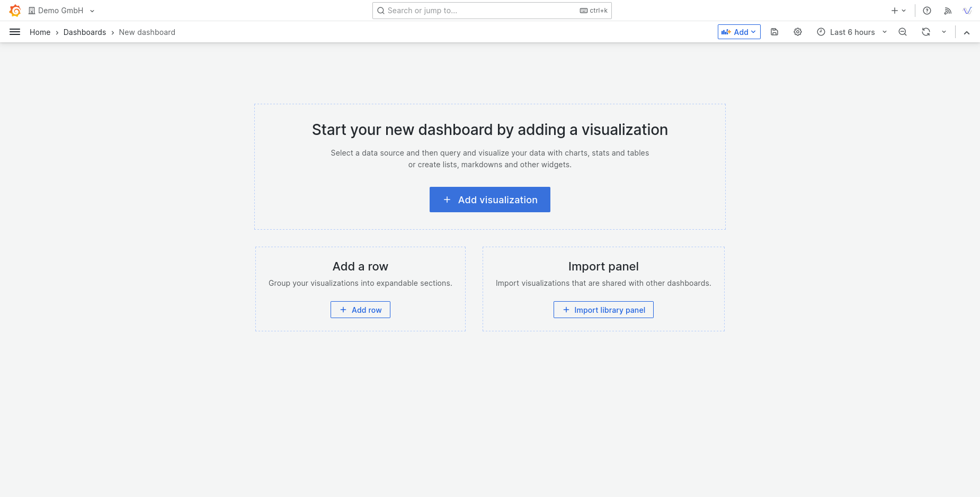Screen dimensions: 980x497
Task: Click the Add visualization button
Action: click(x=489, y=200)
